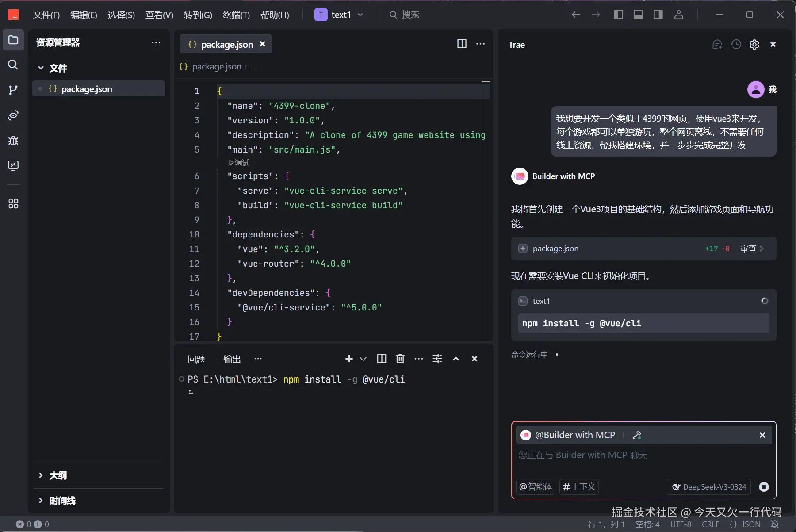This screenshot has width=796, height=532.
Task: Open the Run and Debug view
Action: point(13,141)
